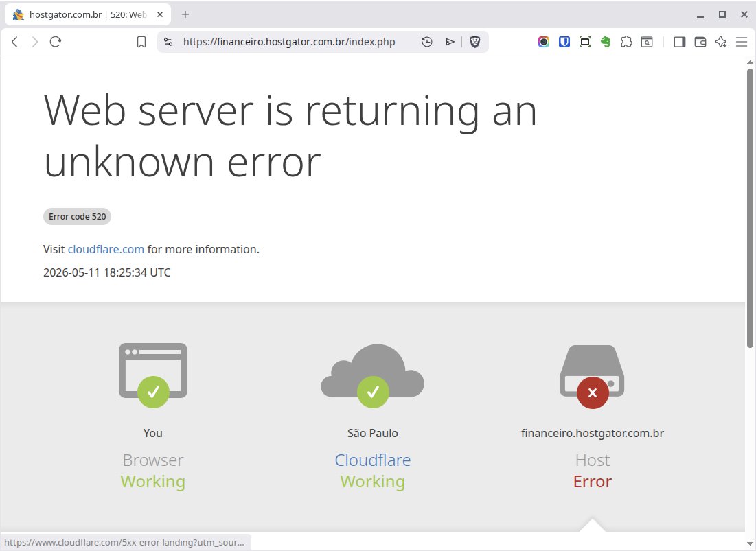Open Brave Shields lion icon

(475, 42)
